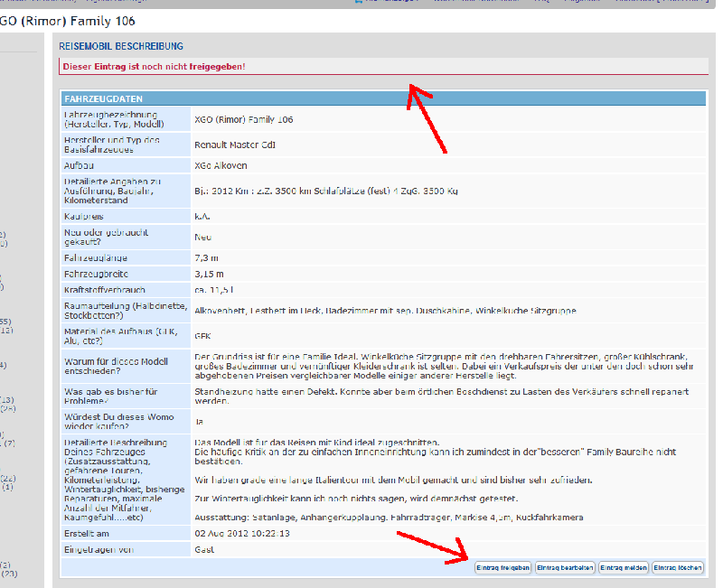723x588 pixels.
Task: Select the author value 'Gast'
Action: point(204,550)
